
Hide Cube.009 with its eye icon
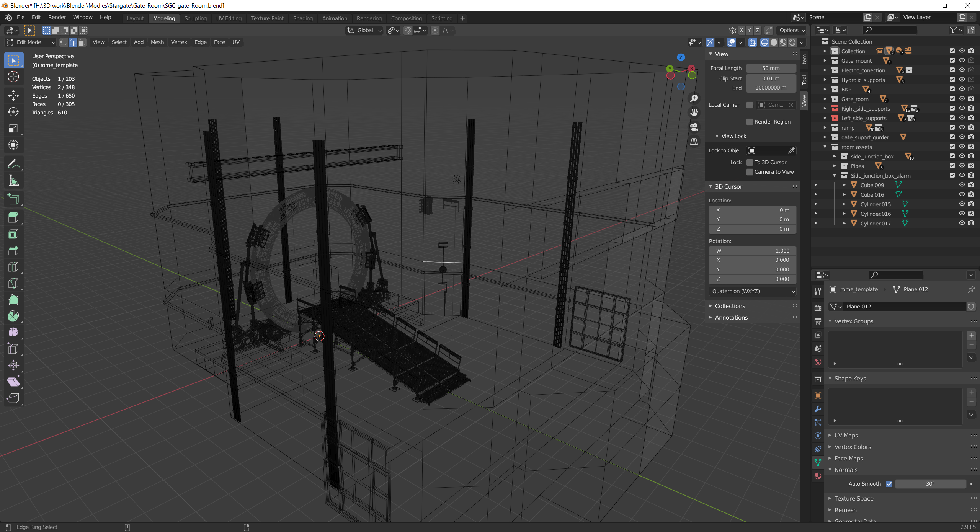point(962,185)
